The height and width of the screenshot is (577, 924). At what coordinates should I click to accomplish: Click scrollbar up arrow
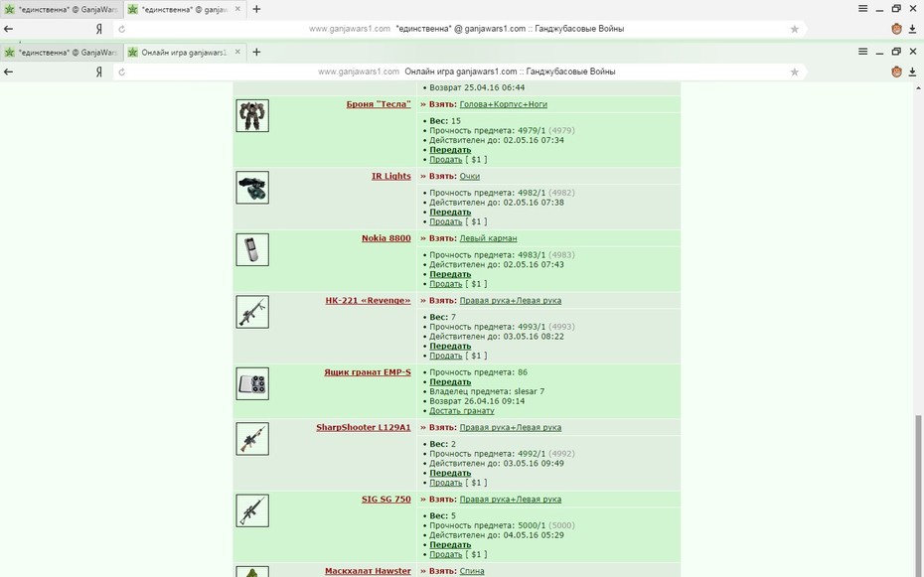918,87
